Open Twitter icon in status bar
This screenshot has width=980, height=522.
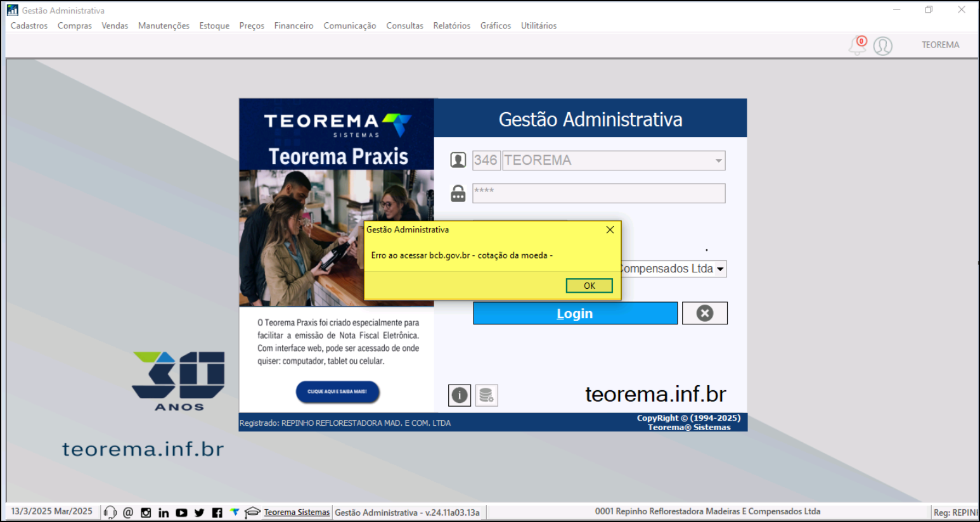pyautogui.click(x=199, y=512)
